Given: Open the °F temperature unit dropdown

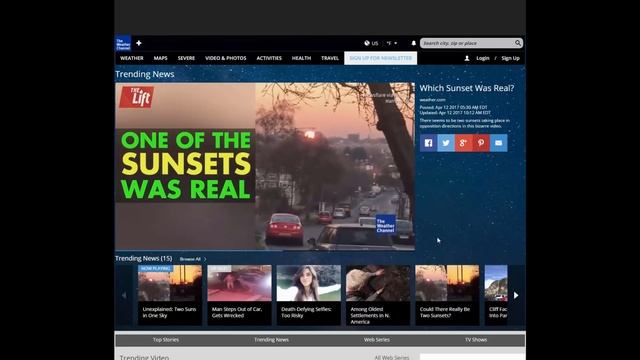Looking at the screenshot, I should 392,43.
